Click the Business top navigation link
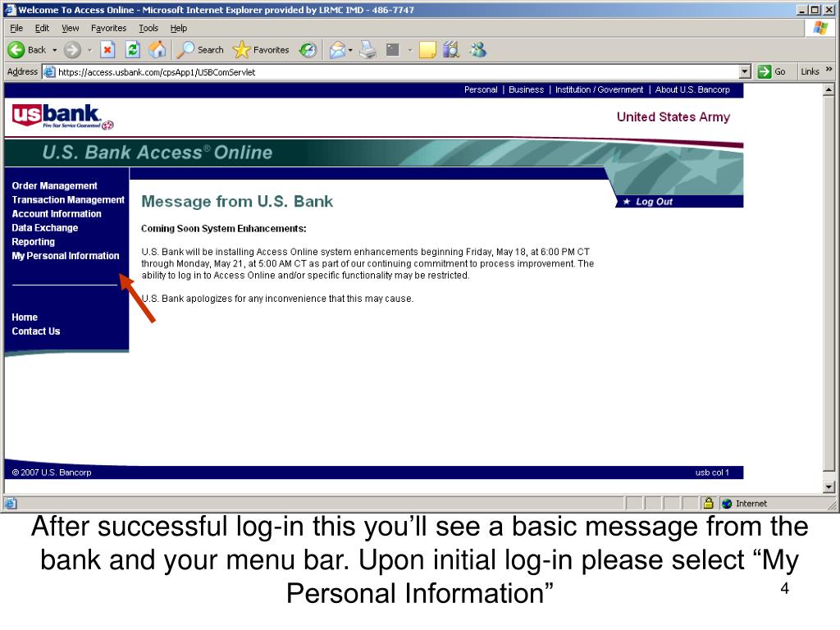This screenshot has height=630, width=840. 526,89
